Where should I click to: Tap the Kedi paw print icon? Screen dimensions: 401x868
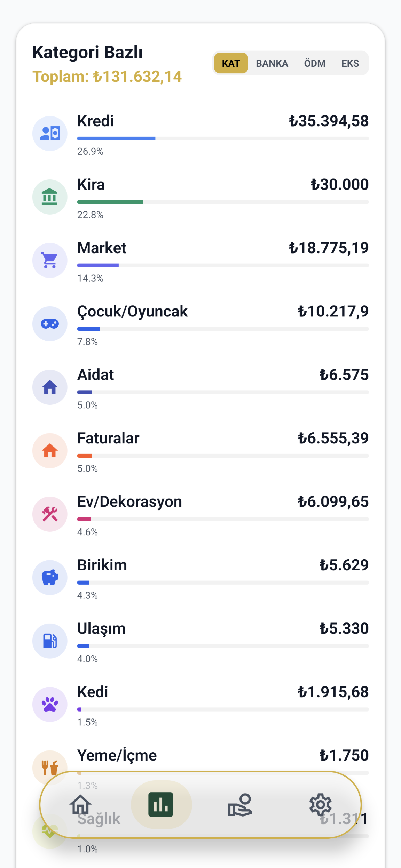(x=50, y=704)
